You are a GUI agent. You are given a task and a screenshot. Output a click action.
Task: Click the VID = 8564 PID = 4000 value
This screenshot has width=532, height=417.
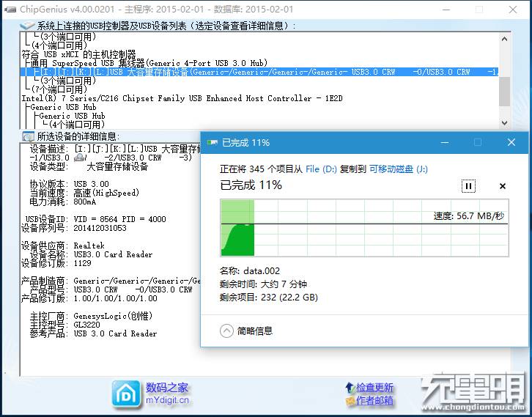[x=119, y=219]
